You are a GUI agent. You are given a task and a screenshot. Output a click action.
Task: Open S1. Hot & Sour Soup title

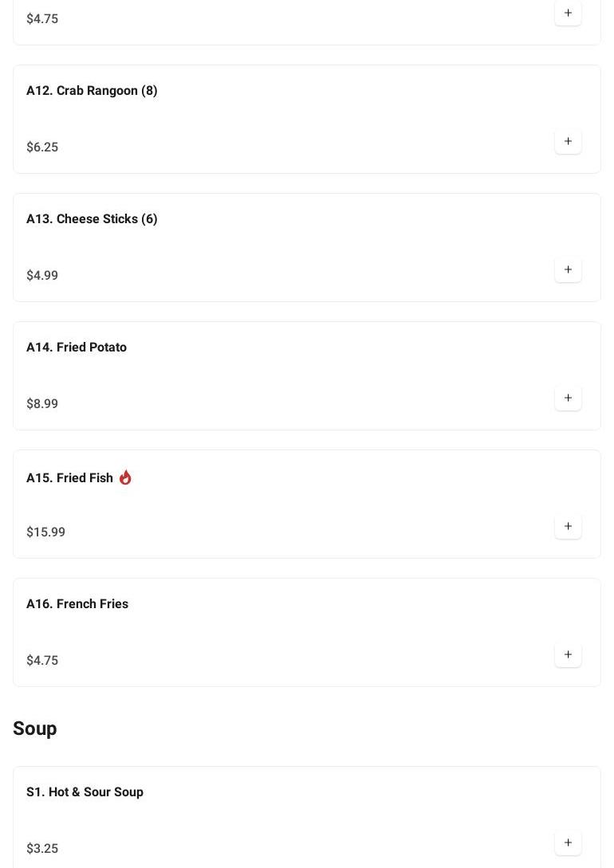[x=85, y=792]
